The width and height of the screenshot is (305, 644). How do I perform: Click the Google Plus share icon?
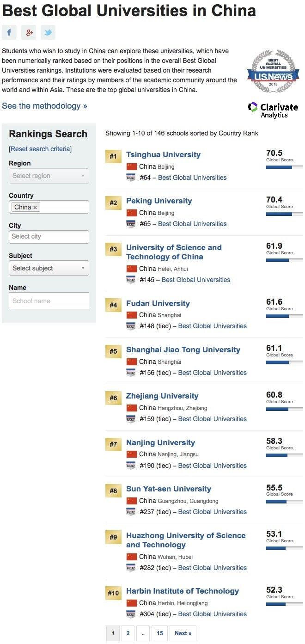29,32
